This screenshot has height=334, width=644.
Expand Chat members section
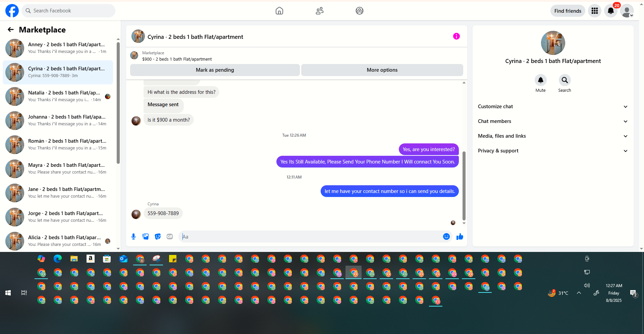[x=553, y=121]
